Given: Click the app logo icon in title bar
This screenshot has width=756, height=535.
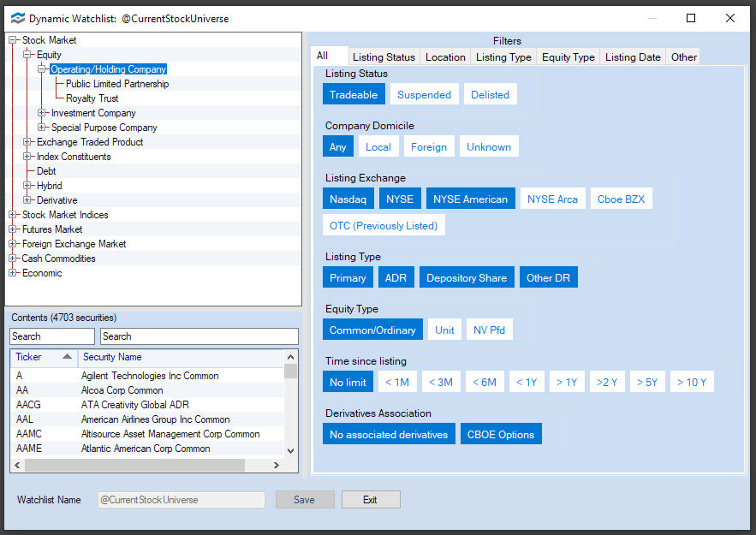Looking at the screenshot, I should pyautogui.click(x=16, y=18).
